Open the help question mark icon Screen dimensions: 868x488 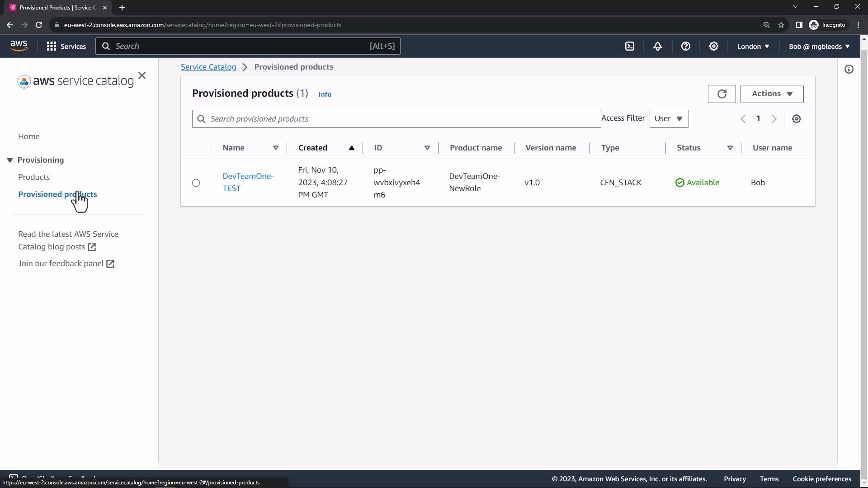(x=686, y=46)
